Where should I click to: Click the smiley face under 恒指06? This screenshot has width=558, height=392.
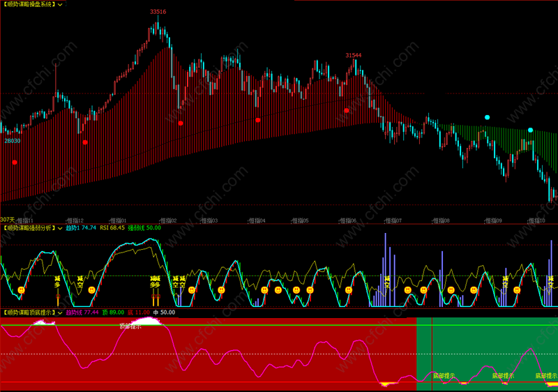[x=349, y=290]
